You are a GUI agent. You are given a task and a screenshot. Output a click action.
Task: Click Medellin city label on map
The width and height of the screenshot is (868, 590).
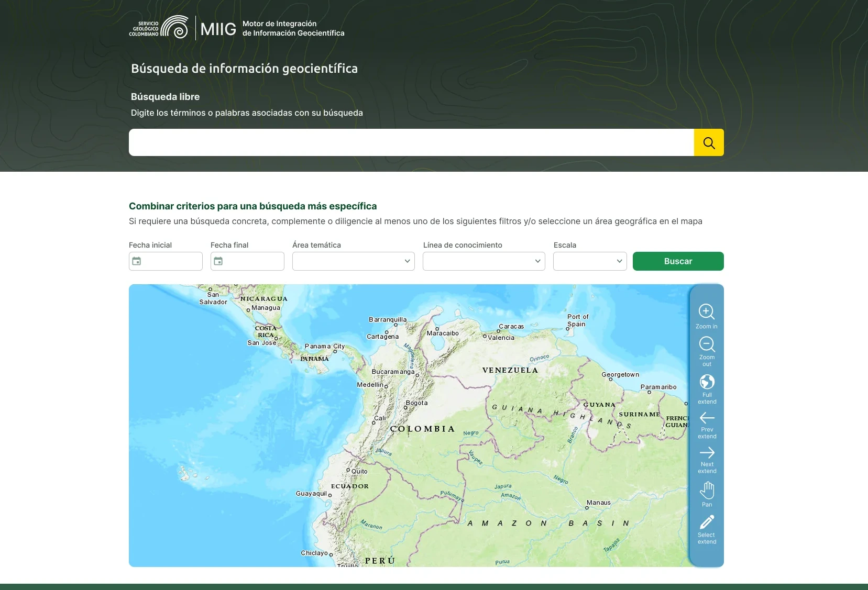[370, 385]
